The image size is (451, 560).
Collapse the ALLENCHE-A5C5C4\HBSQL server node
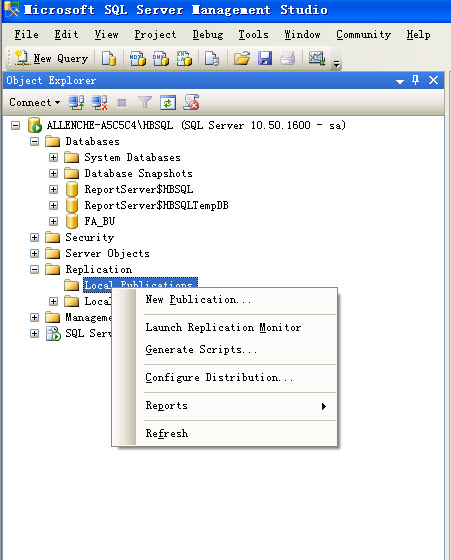pyautogui.click(x=15, y=125)
